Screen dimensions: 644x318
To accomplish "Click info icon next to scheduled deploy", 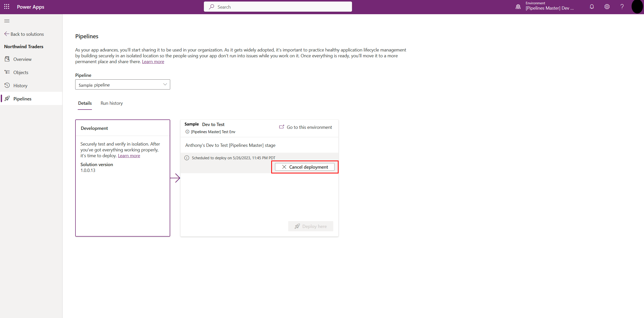I will click(x=186, y=157).
